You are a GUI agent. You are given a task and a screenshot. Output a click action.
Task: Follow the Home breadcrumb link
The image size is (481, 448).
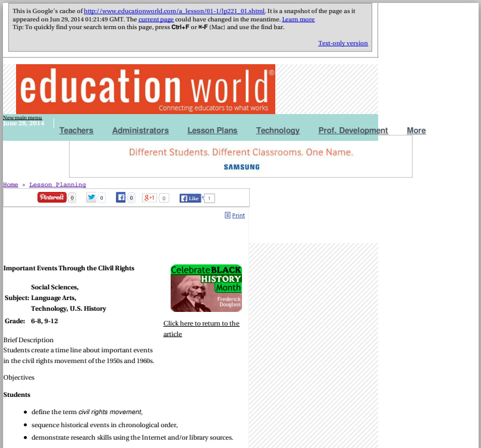[11, 185]
